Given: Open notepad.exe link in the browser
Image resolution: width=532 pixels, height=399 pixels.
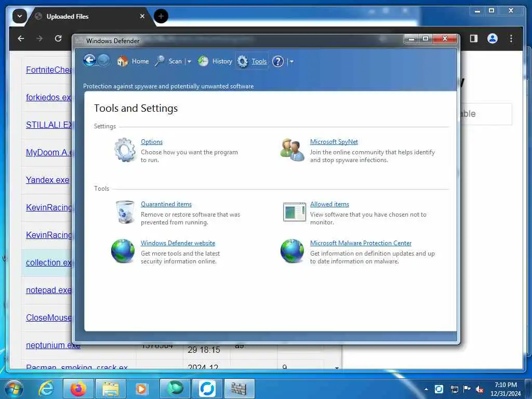Looking at the screenshot, I should [x=49, y=290].
